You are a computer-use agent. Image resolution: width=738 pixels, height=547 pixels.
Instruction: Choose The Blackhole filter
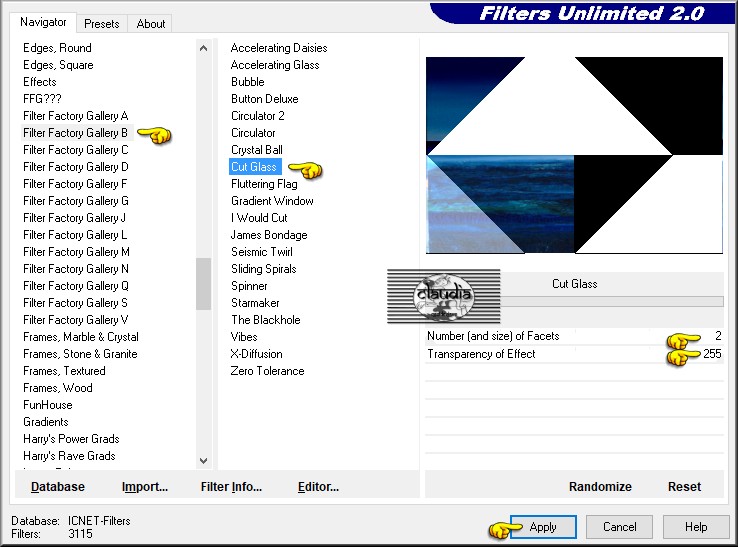pyautogui.click(x=265, y=320)
